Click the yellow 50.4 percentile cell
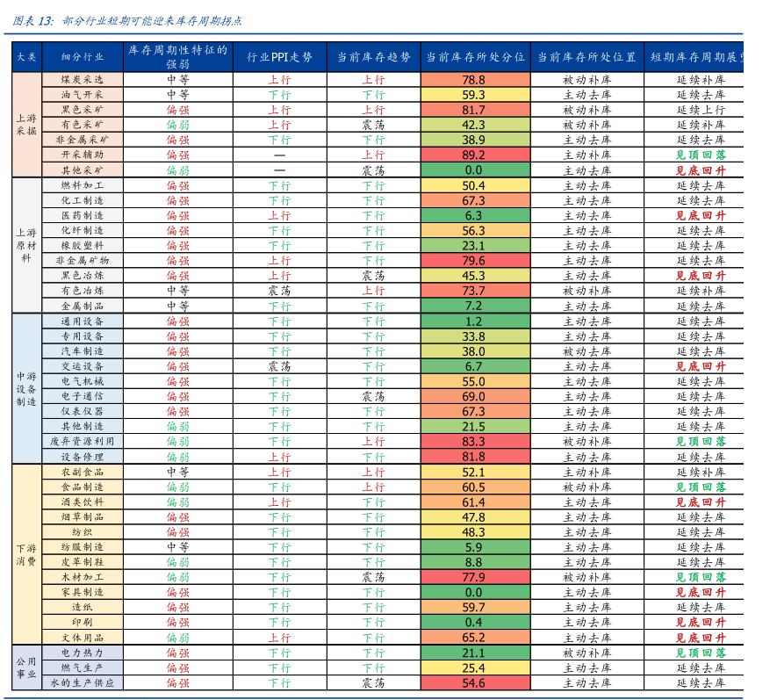The width and height of the screenshot is (777, 700). click(x=474, y=185)
